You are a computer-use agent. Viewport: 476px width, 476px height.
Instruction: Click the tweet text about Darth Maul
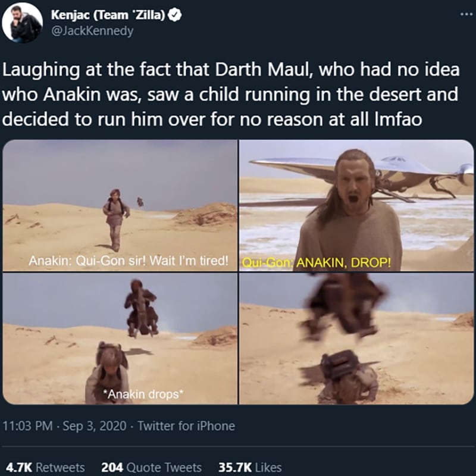pos(231,95)
